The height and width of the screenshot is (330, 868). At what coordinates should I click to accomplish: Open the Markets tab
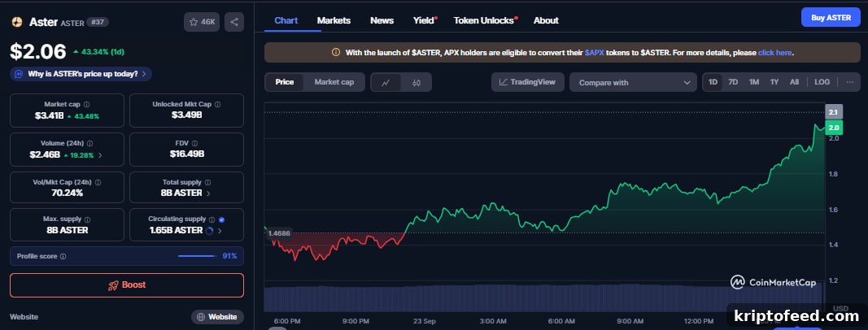pyautogui.click(x=334, y=20)
